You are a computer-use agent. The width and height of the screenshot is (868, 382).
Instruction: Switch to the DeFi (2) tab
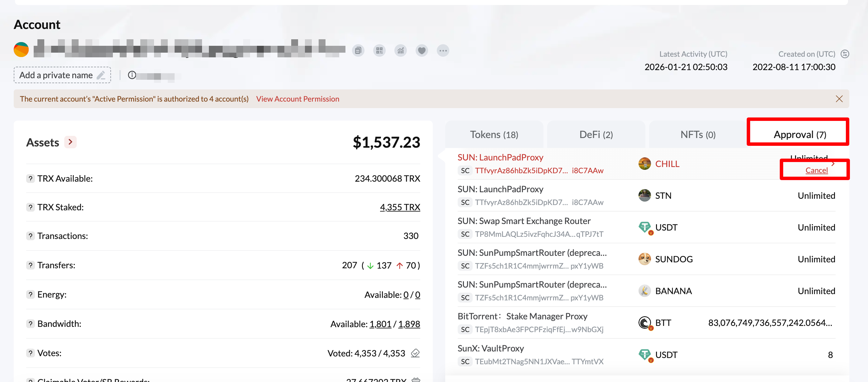[596, 134]
